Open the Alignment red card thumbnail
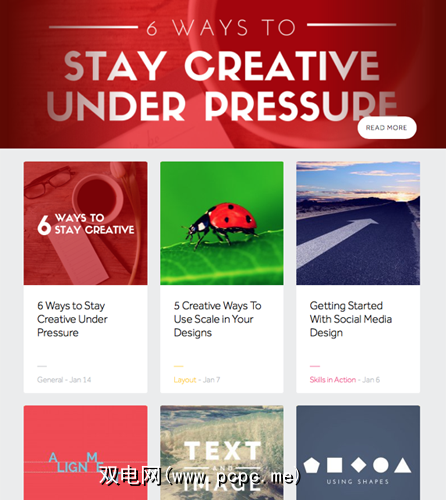This screenshot has height=500, width=446. pyautogui.click(x=85, y=453)
